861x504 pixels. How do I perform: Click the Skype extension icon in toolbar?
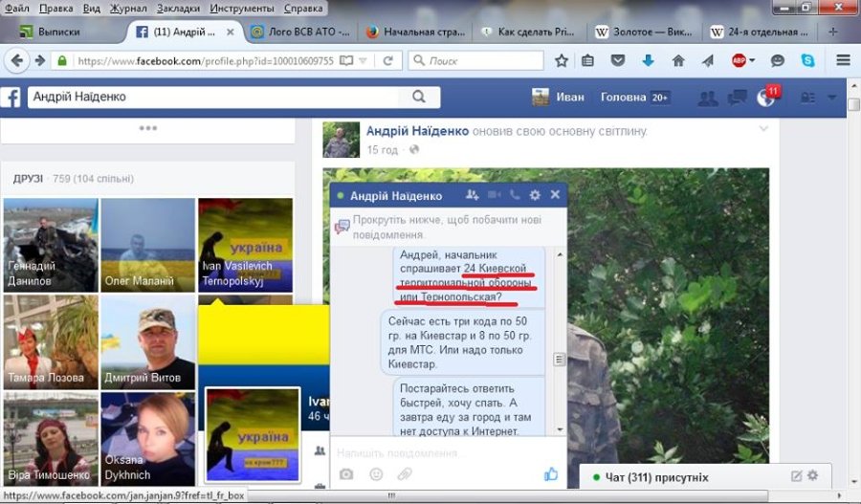point(808,60)
